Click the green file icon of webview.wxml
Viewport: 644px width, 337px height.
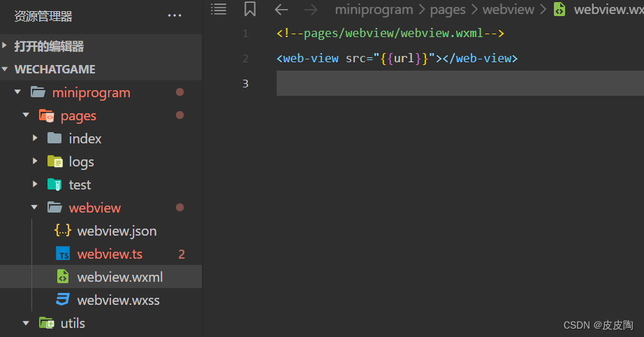coord(62,277)
